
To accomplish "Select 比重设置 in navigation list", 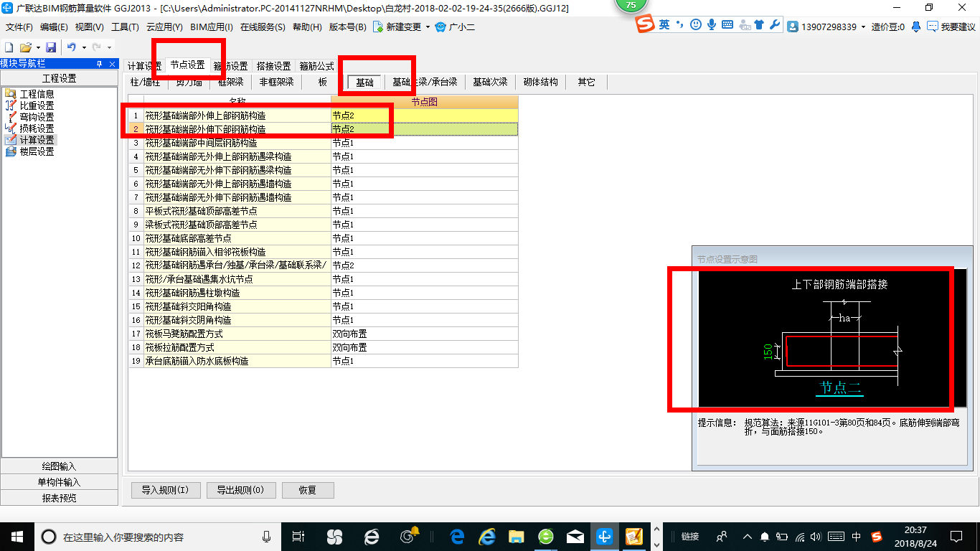I will (x=37, y=105).
